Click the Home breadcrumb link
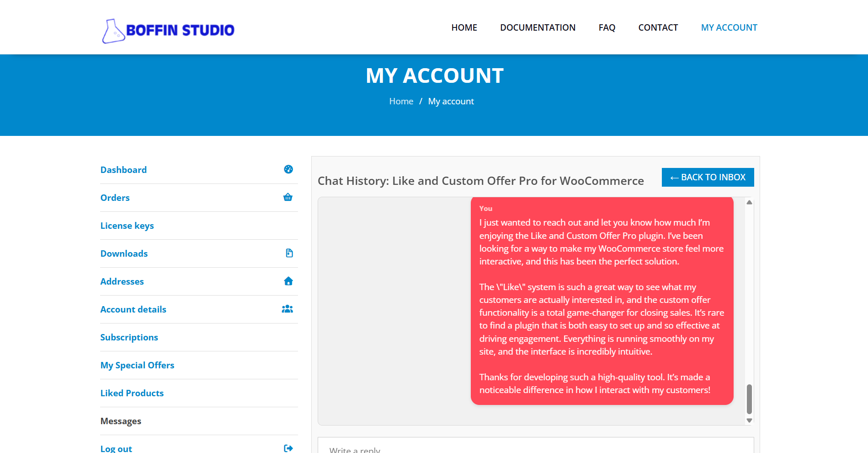Screen dimensions: 868x453 point(401,101)
